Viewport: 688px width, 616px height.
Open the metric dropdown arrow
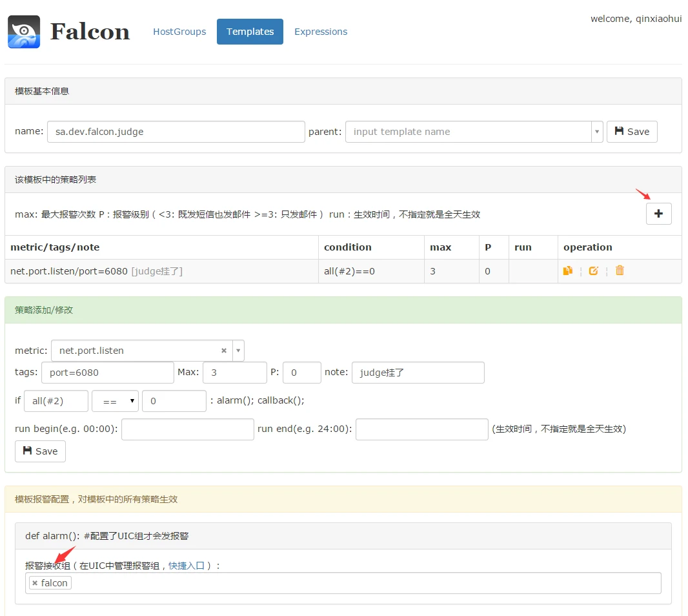pyautogui.click(x=238, y=351)
